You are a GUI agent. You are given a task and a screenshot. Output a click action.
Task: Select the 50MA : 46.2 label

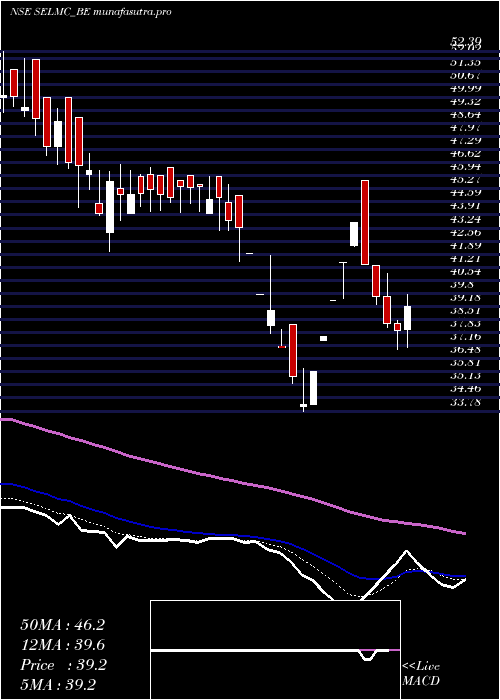pyautogui.click(x=62, y=625)
